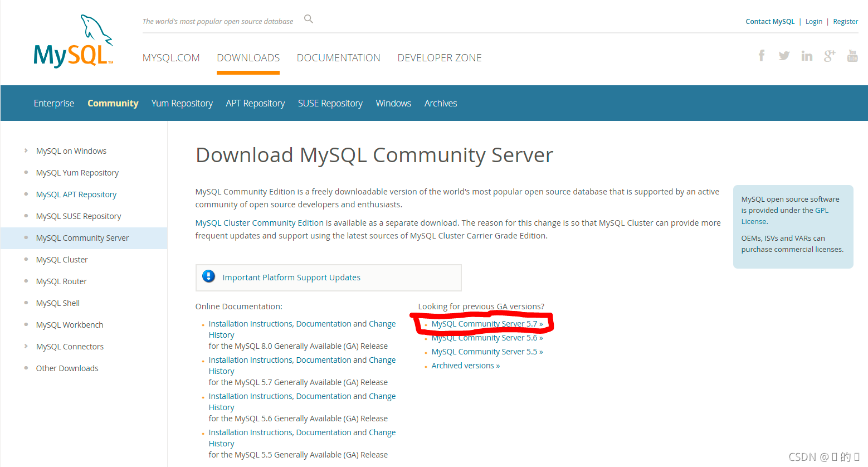This screenshot has height=467, width=868.
Task: Open Windows downloads tab
Action: coord(393,103)
